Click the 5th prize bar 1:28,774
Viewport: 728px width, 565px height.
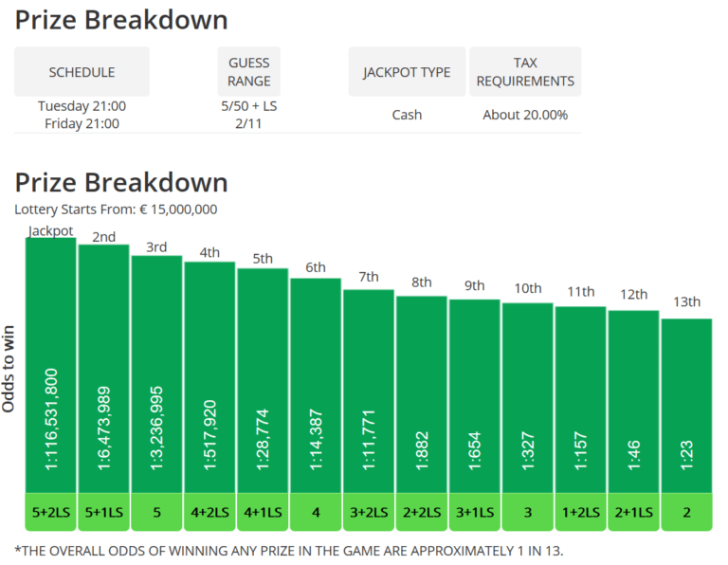[x=263, y=381]
